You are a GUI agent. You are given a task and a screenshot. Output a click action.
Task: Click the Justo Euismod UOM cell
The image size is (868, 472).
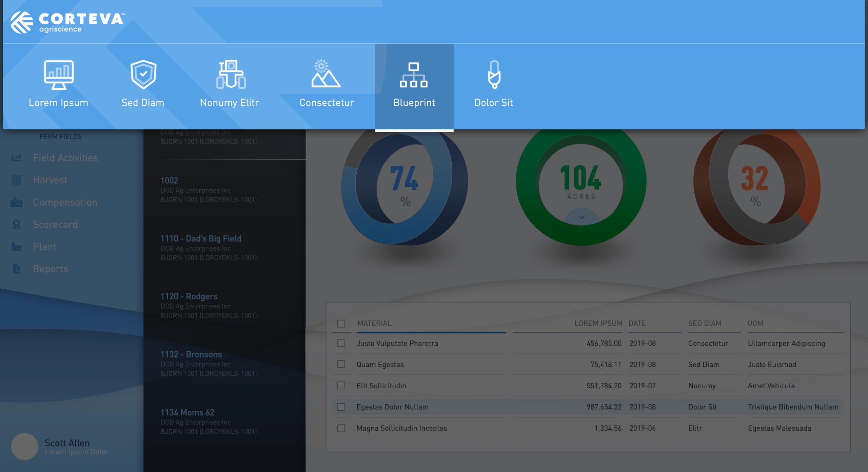772,365
